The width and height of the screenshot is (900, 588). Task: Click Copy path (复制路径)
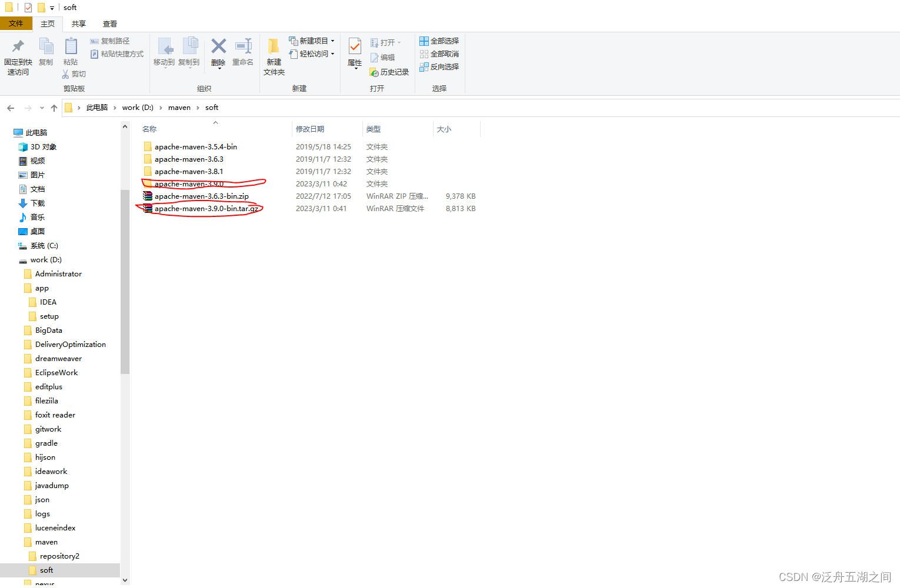110,41
